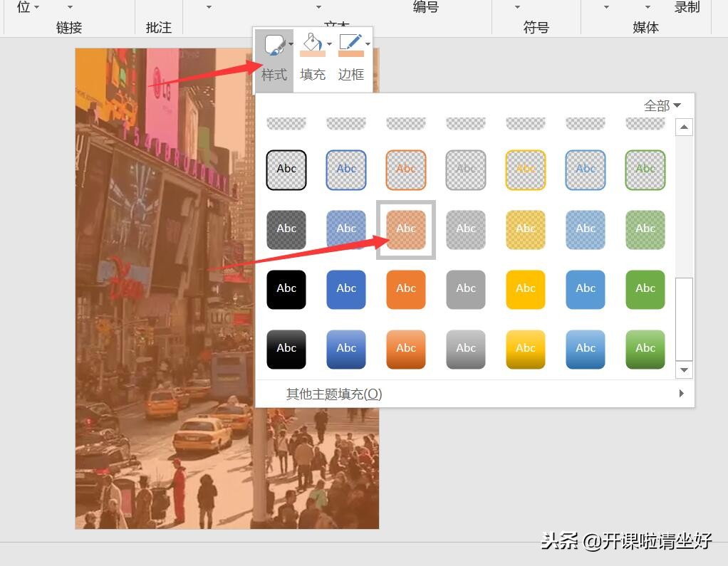
Task: Select semi-transparent green Abc style
Action: coord(645,230)
